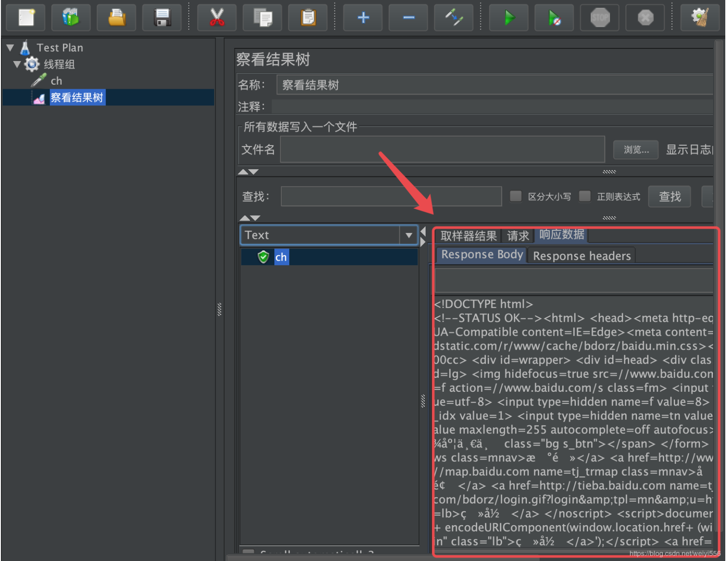Click the down arrow below the 查找 row
Screen dimensions: 728x561
coord(255,218)
